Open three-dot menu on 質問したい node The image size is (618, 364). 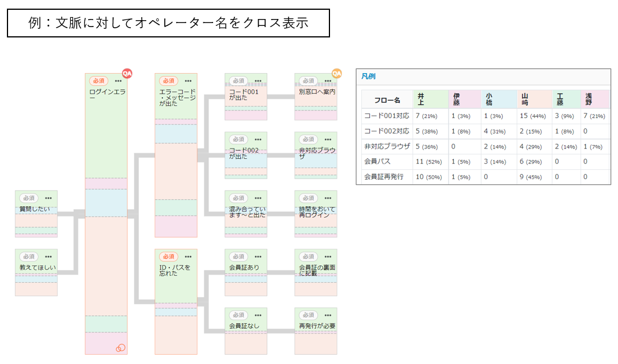[48, 198]
